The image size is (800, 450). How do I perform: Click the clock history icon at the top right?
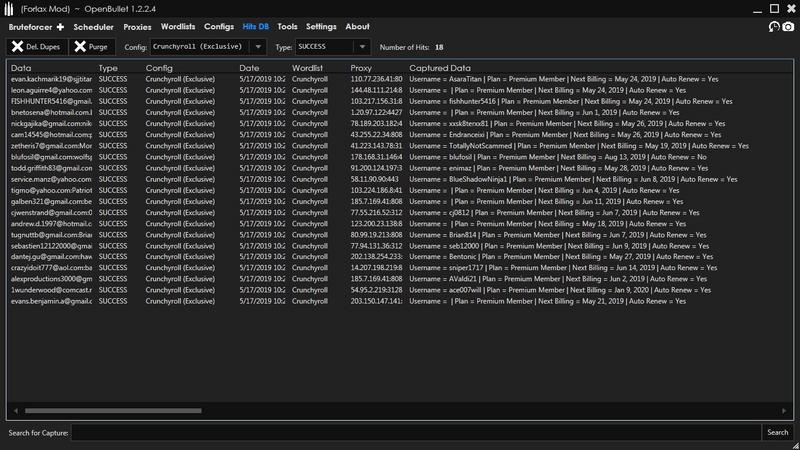point(774,27)
